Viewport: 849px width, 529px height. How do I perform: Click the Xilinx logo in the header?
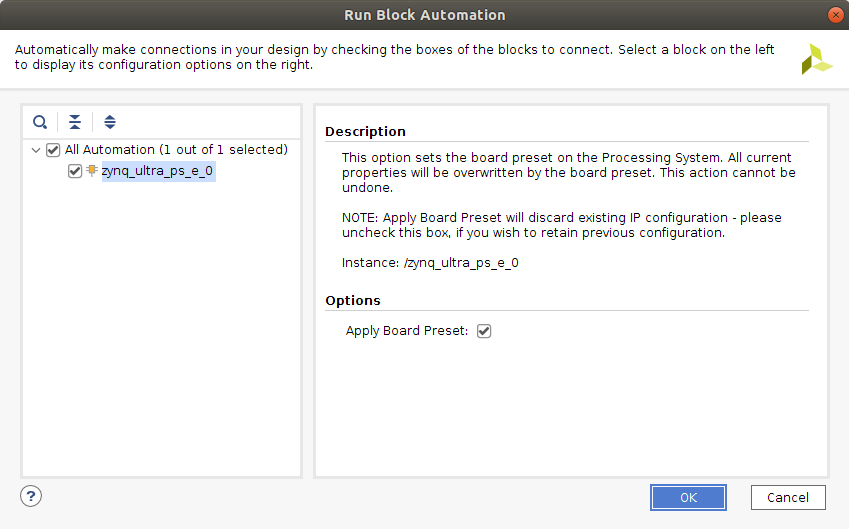pyautogui.click(x=816, y=59)
